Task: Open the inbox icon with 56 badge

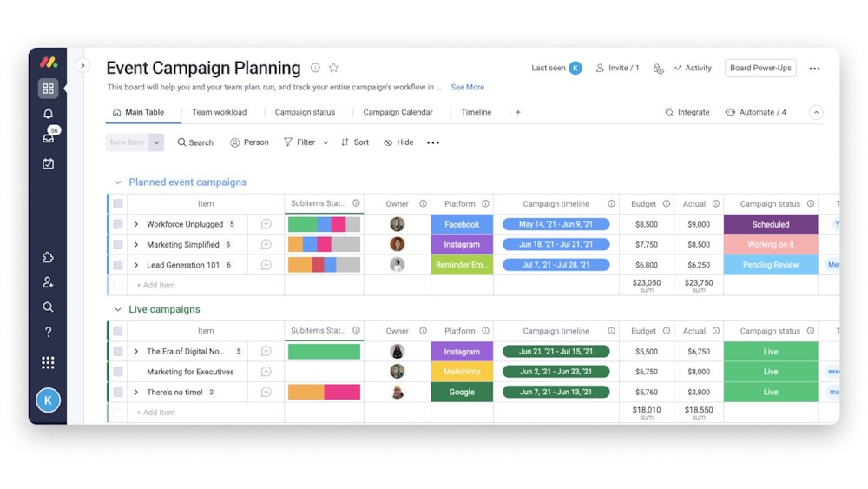Action: tap(49, 136)
